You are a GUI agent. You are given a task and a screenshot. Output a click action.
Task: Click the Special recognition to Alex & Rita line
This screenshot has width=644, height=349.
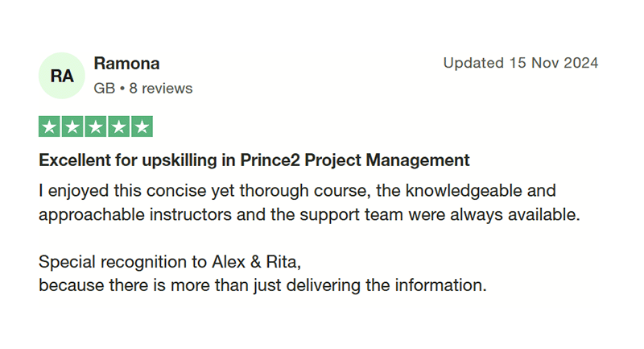click(x=170, y=262)
